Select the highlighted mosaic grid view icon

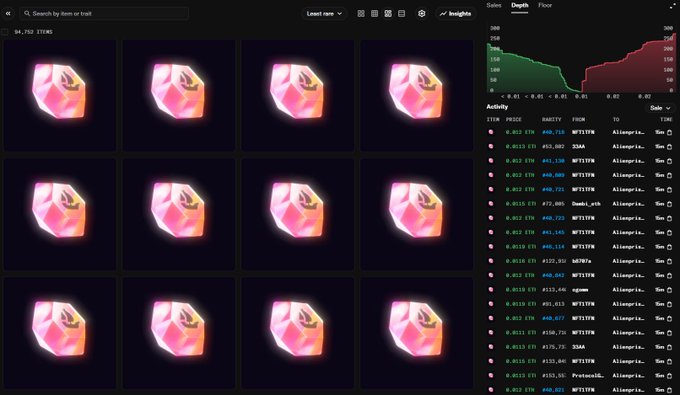[x=388, y=14]
